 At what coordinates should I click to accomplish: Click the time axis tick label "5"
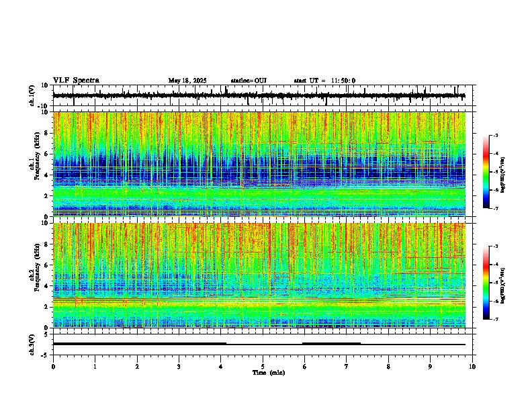pos(263,367)
